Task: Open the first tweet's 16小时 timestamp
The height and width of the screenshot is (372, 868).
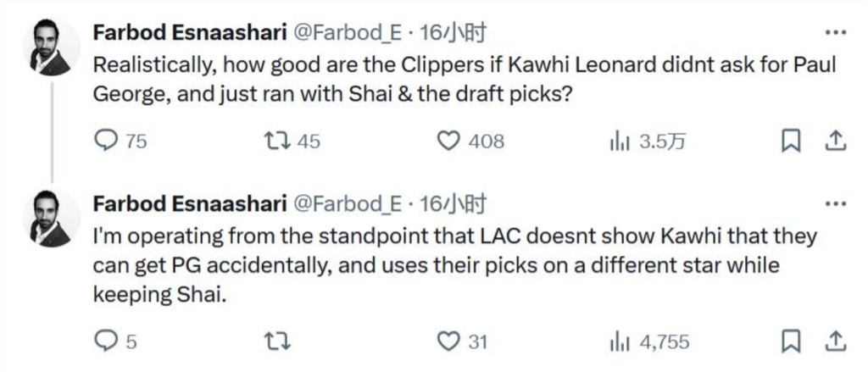Action: [453, 33]
